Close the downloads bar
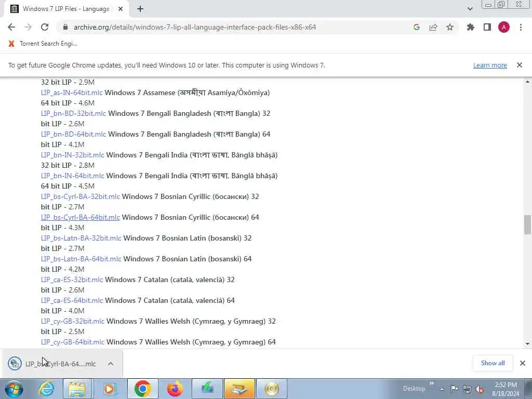Viewport: 532px width, 399px height. [x=523, y=363]
